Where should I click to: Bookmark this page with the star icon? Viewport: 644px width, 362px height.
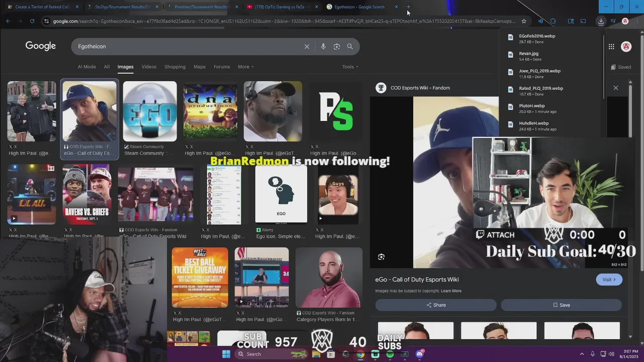pyautogui.click(x=524, y=21)
